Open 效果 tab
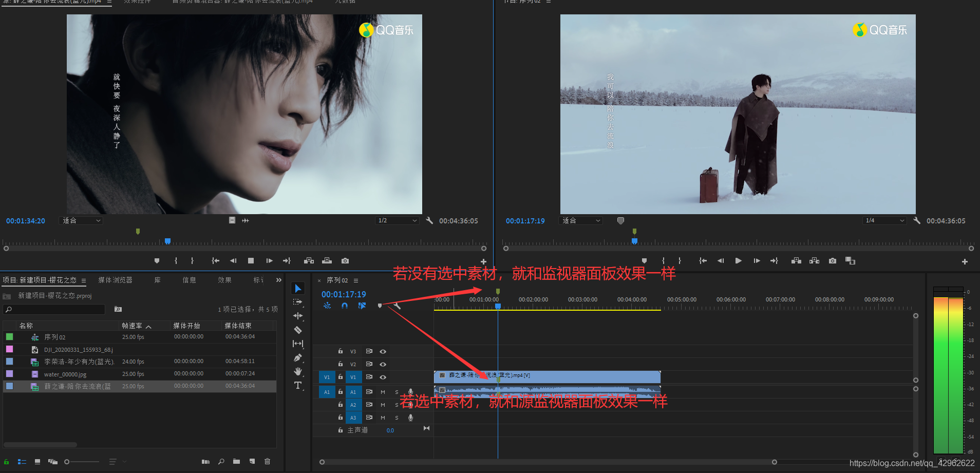 click(x=224, y=280)
